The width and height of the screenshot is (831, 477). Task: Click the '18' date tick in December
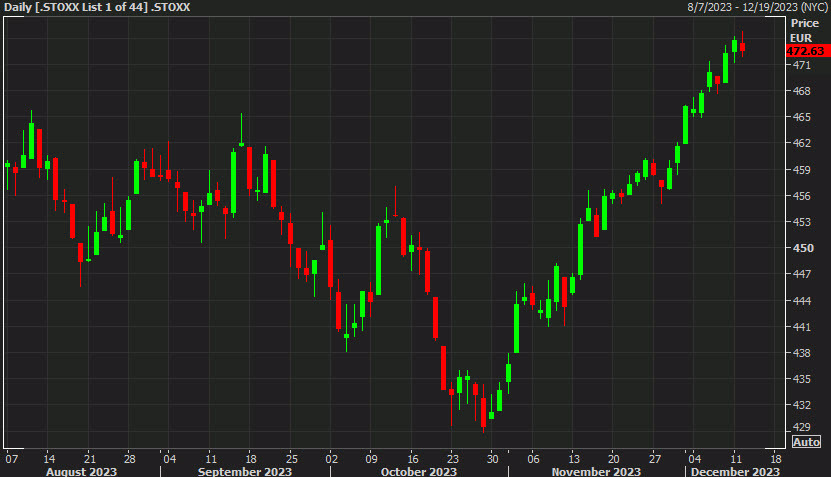pos(775,459)
